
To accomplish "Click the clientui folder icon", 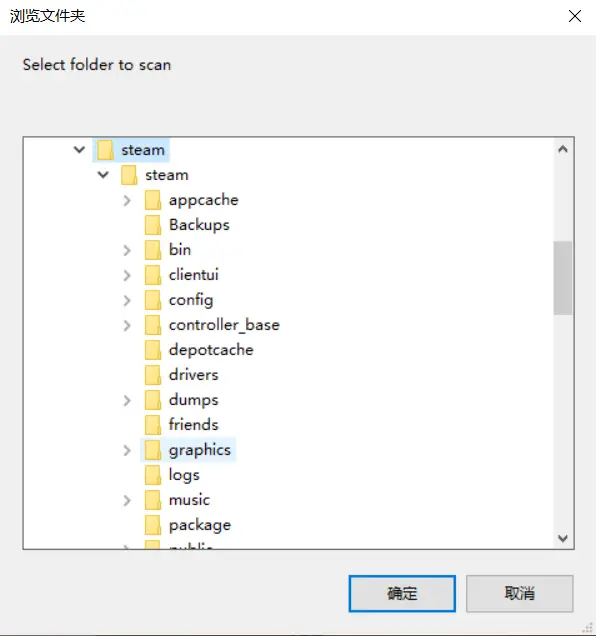I will point(153,275).
